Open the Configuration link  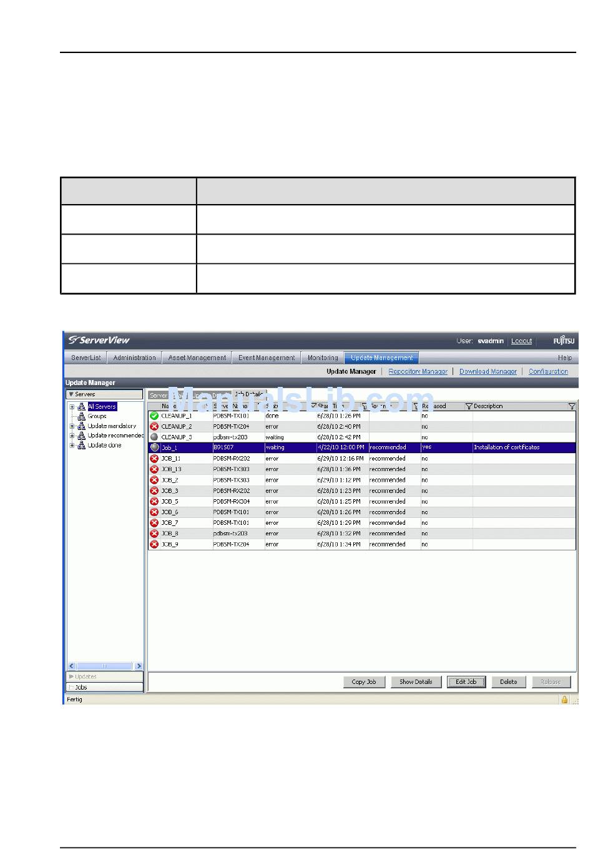tap(548, 371)
